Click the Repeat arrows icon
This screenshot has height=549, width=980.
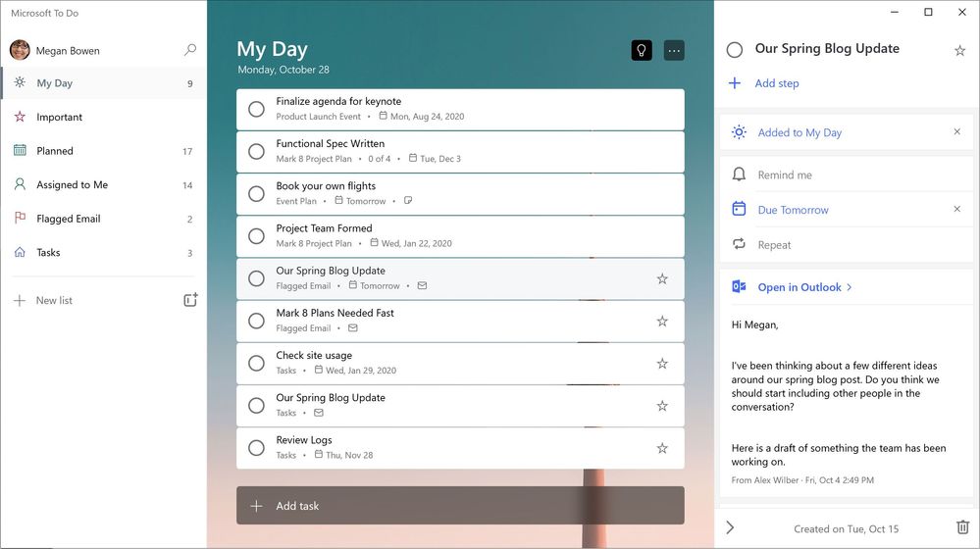(x=739, y=243)
